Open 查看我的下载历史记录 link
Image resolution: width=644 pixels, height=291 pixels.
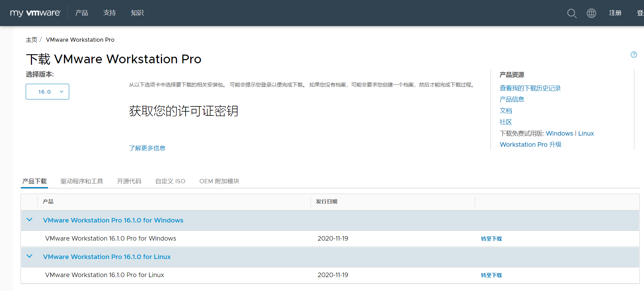coord(530,88)
